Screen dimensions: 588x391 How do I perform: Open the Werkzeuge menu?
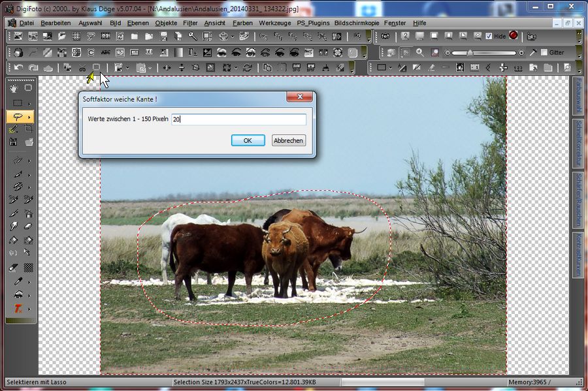[274, 23]
